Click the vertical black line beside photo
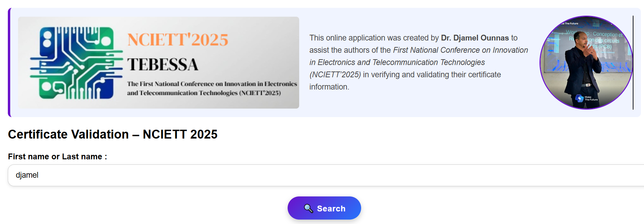The width and height of the screenshot is (644, 224). [x=633, y=62]
